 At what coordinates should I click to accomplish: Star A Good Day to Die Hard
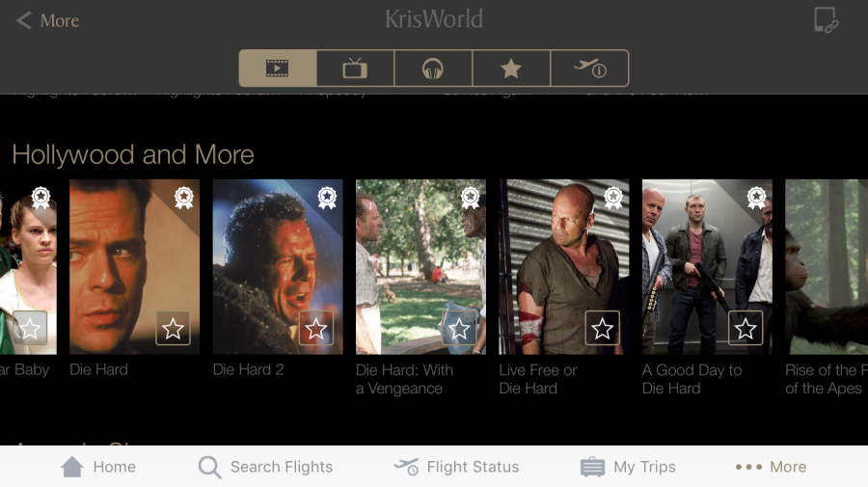[x=746, y=329]
